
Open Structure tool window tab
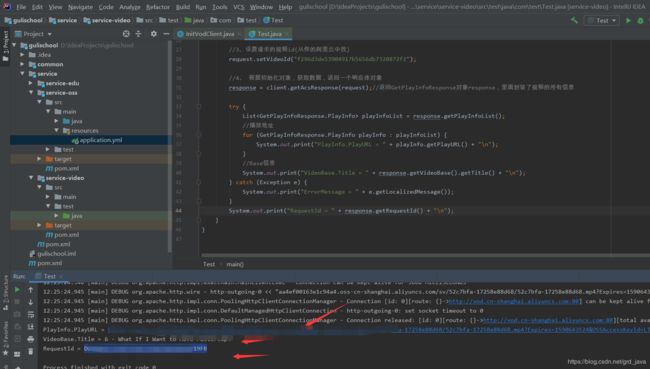pos(5,292)
